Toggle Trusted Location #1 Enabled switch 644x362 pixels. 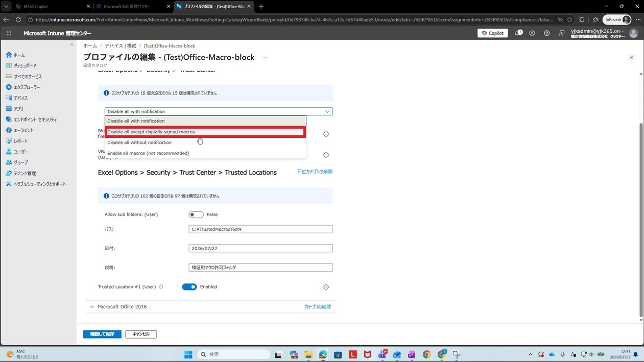click(189, 287)
